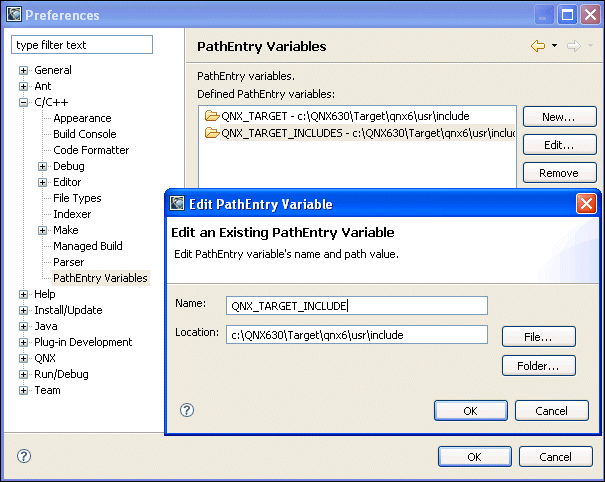
Task: Click the back navigation arrow icon
Action: [538, 46]
